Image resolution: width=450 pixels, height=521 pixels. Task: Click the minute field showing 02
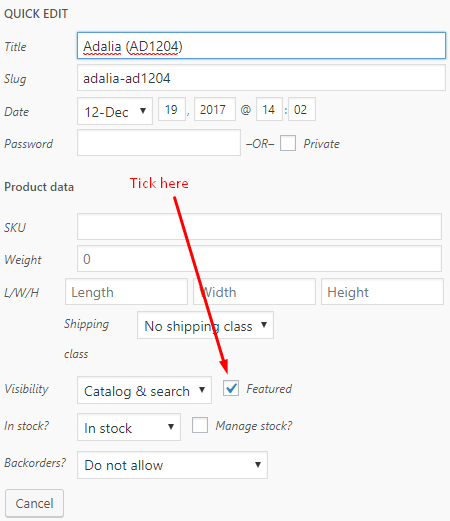point(302,109)
